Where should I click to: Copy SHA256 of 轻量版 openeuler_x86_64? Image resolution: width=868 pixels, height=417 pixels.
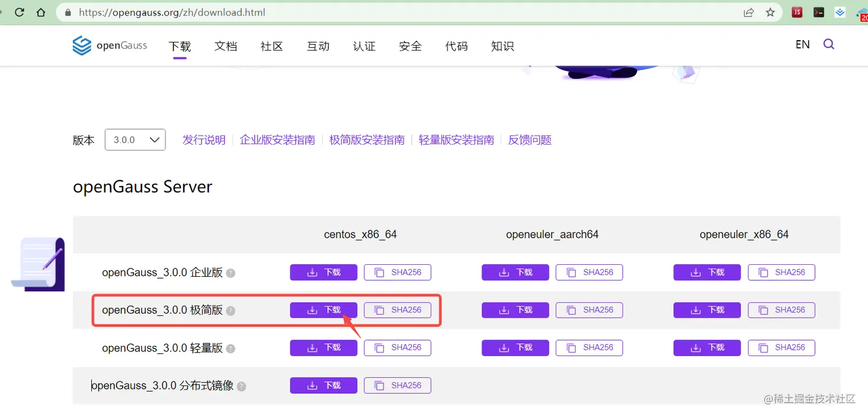[x=781, y=347]
